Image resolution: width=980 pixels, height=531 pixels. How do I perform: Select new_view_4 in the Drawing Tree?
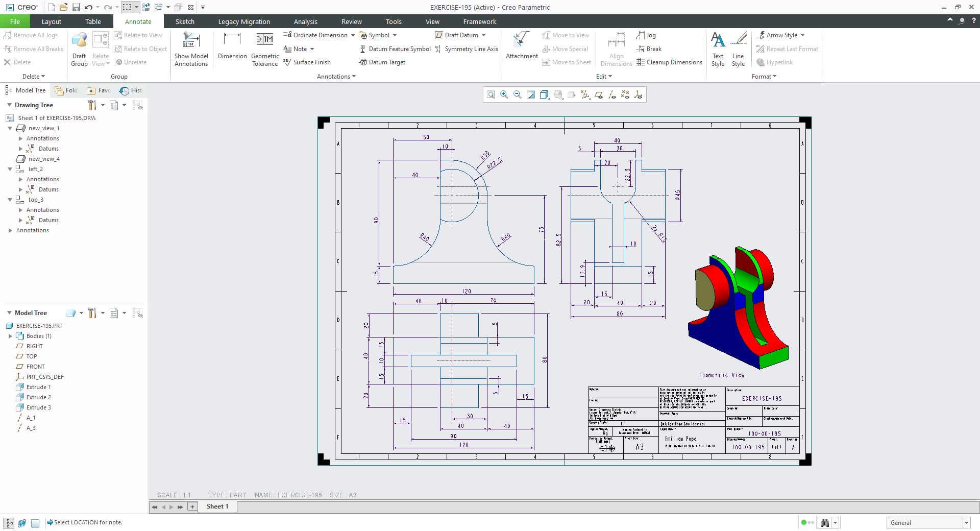click(x=38, y=159)
